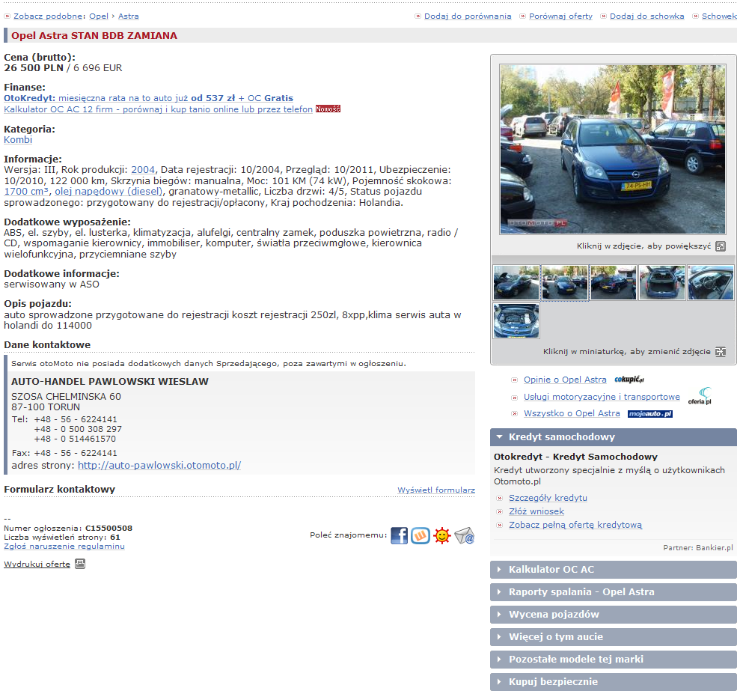
Task: Click Dodaj do schowka
Action: coord(646,16)
